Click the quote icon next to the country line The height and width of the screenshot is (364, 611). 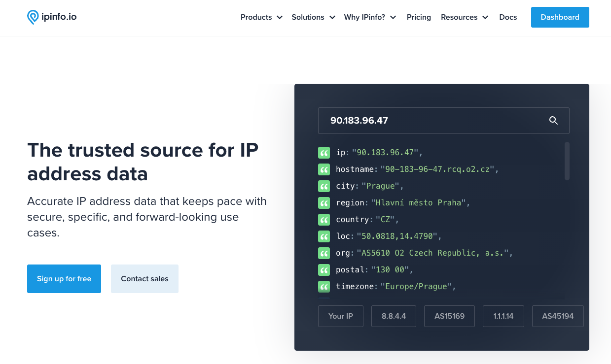click(324, 219)
